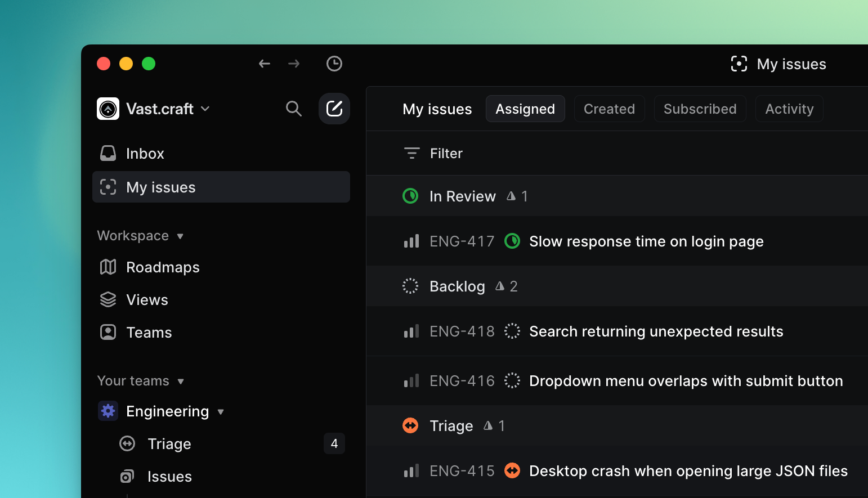The width and height of the screenshot is (868, 498).
Task: Click the new issue compose icon
Action: tap(334, 108)
